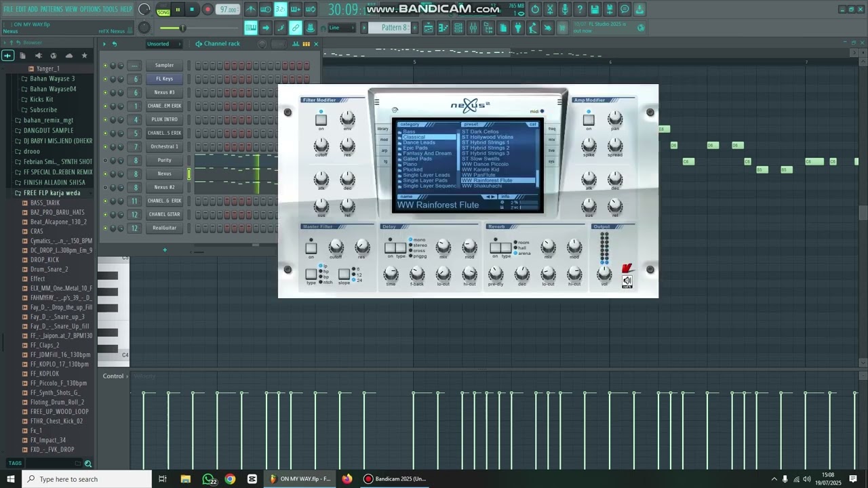Screen dimensions: 868x488
Task: Open the channel rack view icon
Action: (458, 28)
